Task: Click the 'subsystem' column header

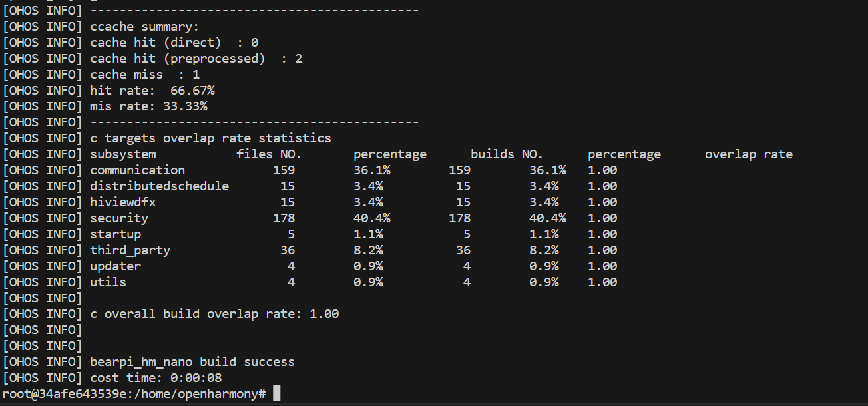Action: tap(123, 154)
